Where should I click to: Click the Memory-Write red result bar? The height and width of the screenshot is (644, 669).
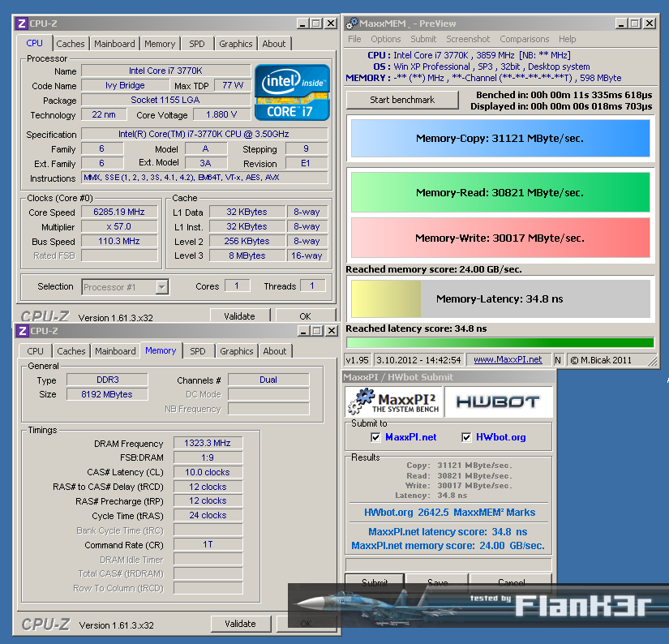click(500, 238)
